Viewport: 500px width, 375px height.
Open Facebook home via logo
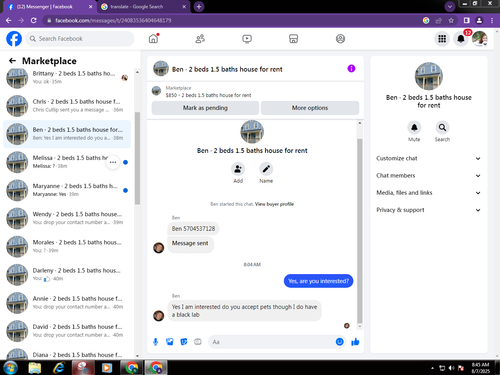tap(14, 39)
